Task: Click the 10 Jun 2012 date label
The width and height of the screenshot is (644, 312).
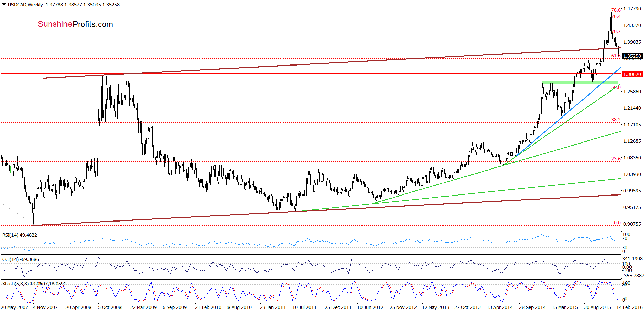Action: (370, 307)
